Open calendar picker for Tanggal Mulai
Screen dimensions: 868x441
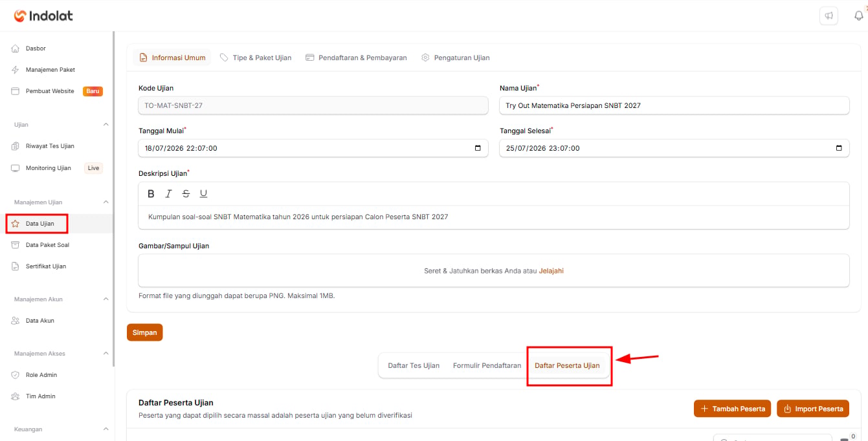pyautogui.click(x=478, y=148)
